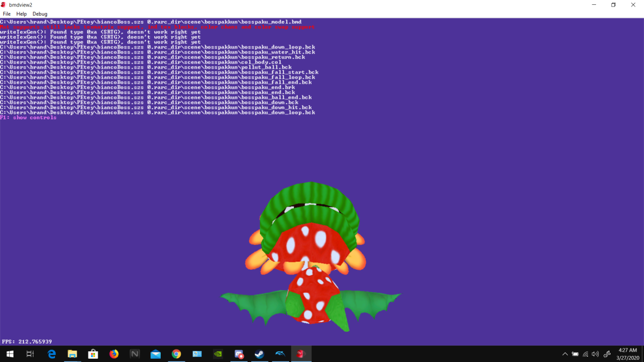
Task: Click the bosspaku_end.brk log line
Action: point(147,87)
